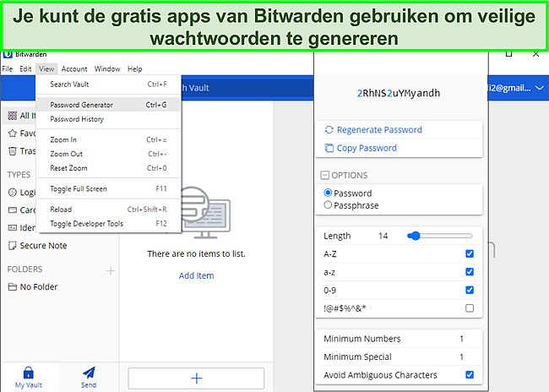Click the Minimum Special value field
This screenshot has width=549, height=392.
(x=462, y=357)
